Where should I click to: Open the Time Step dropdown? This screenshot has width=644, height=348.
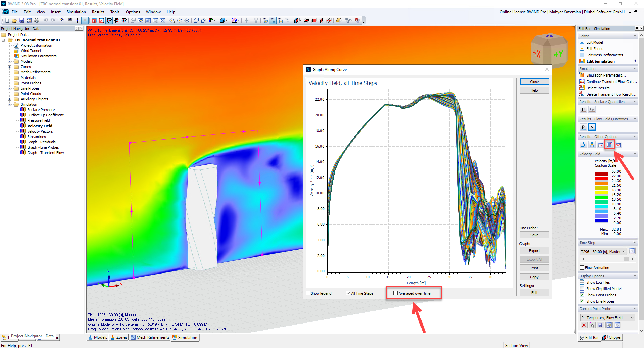(624, 252)
